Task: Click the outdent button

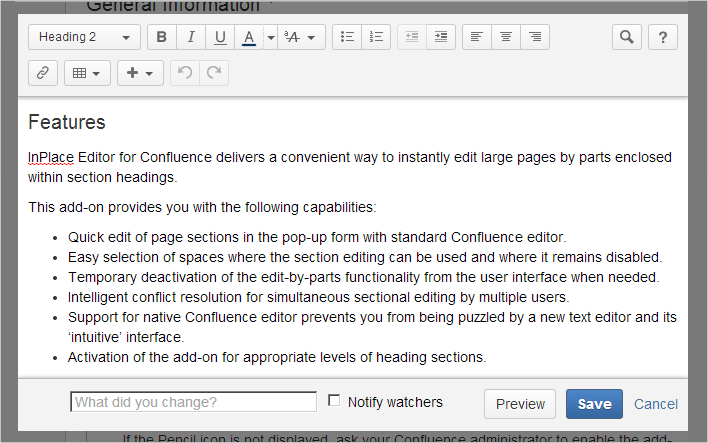Action: click(412, 37)
